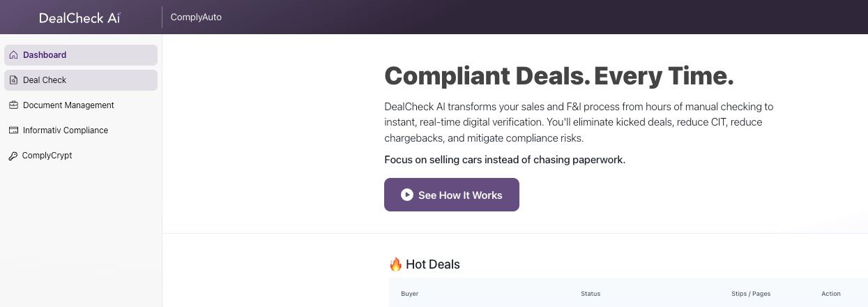Click the Deal Check document icon
The width and height of the screenshot is (868, 307).
click(14, 80)
